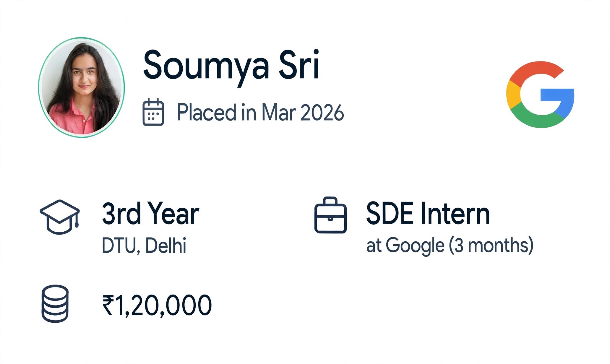Click the graduation cap icon
Image resolution: width=610 pixels, height=364 pixels.
(x=60, y=217)
